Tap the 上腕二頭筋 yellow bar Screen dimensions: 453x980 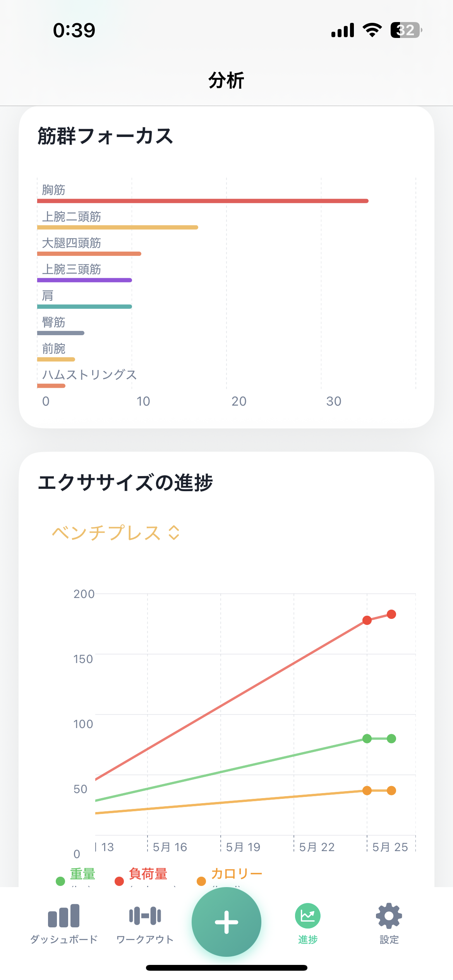(117, 227)
